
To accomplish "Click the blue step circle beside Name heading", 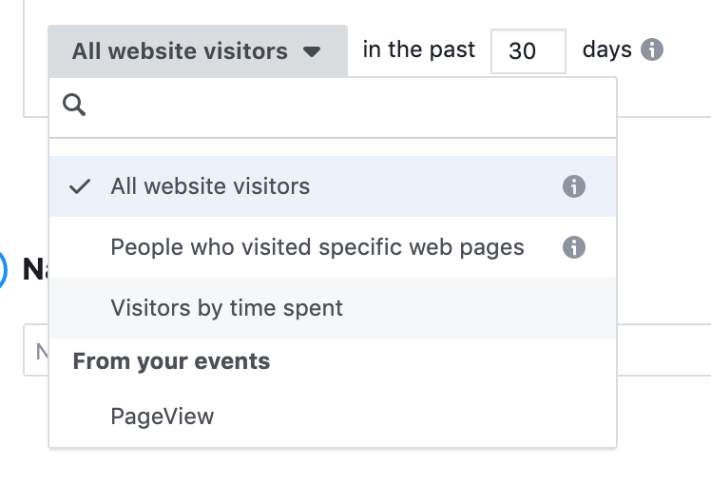I will pos(5,269).
